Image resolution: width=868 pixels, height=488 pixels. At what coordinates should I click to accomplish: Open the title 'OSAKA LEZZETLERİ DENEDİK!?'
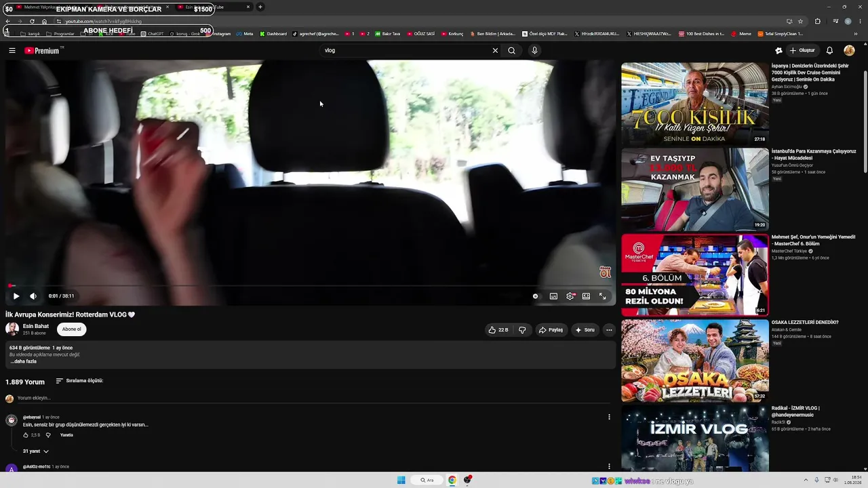[x=805, y=323]
